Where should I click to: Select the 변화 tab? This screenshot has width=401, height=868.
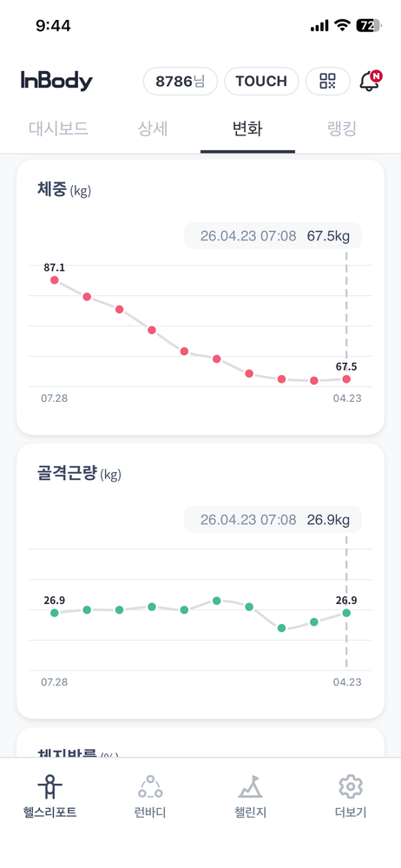pyautogui.click(x=247, y=129)
